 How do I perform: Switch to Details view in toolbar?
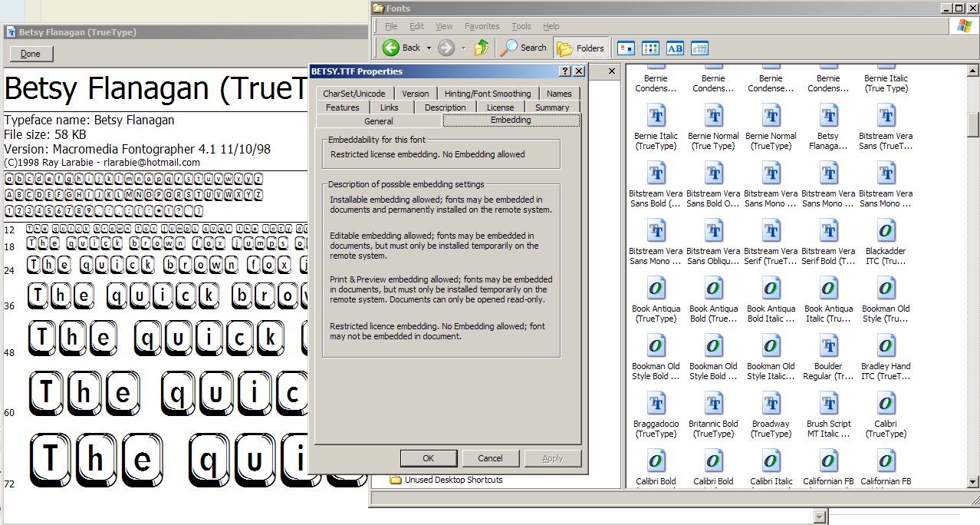[699, 48]
